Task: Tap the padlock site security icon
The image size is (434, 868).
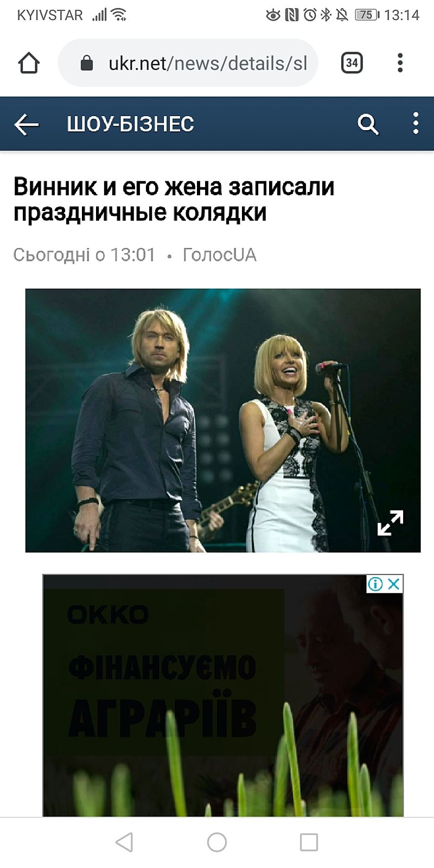Action: tap(87, 63)
